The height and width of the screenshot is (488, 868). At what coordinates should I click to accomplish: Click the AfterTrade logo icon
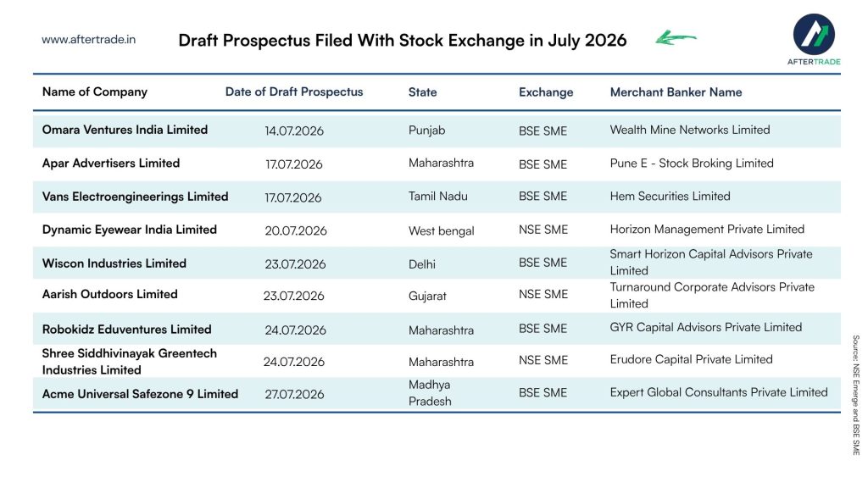[814, 34]
